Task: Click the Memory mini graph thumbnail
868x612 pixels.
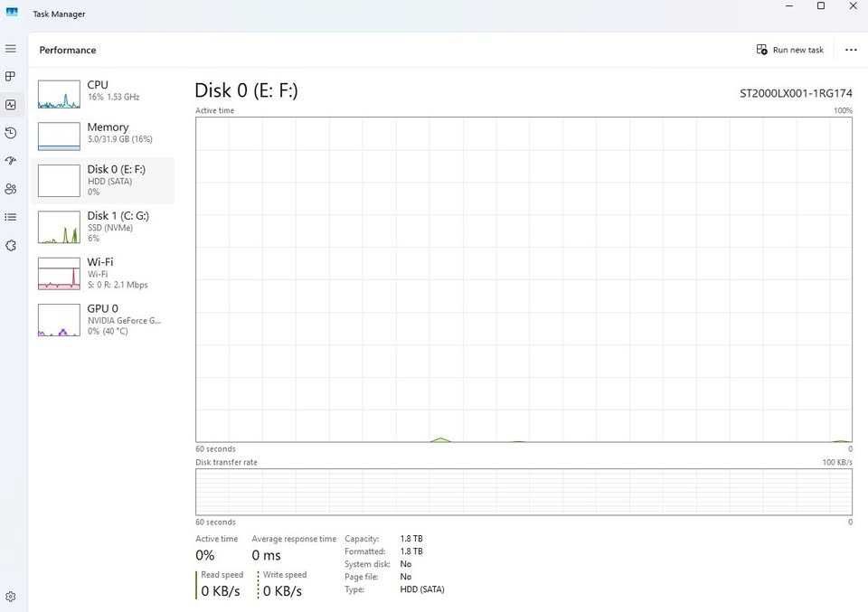Action: pyautogui.click(x=59, y=137)
